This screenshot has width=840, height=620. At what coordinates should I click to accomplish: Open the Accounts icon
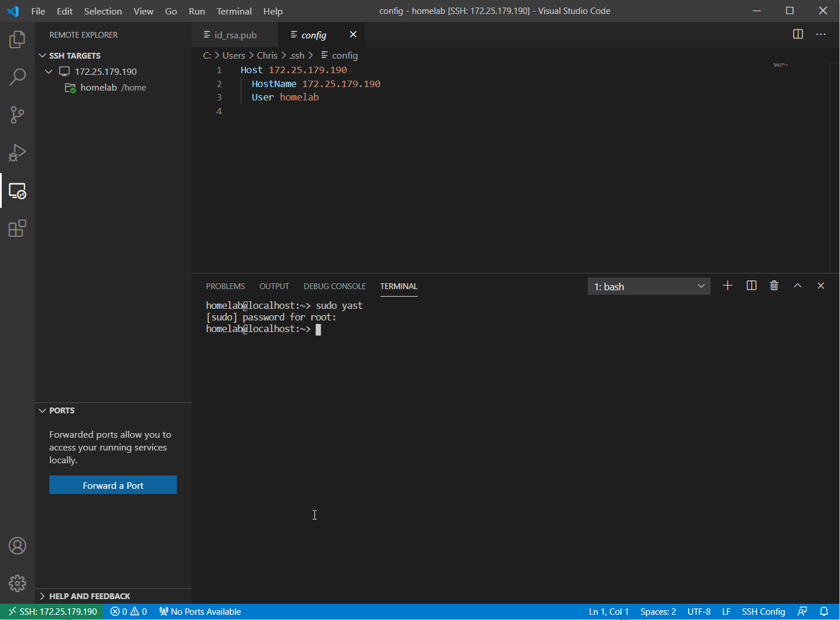click(17, 546)
